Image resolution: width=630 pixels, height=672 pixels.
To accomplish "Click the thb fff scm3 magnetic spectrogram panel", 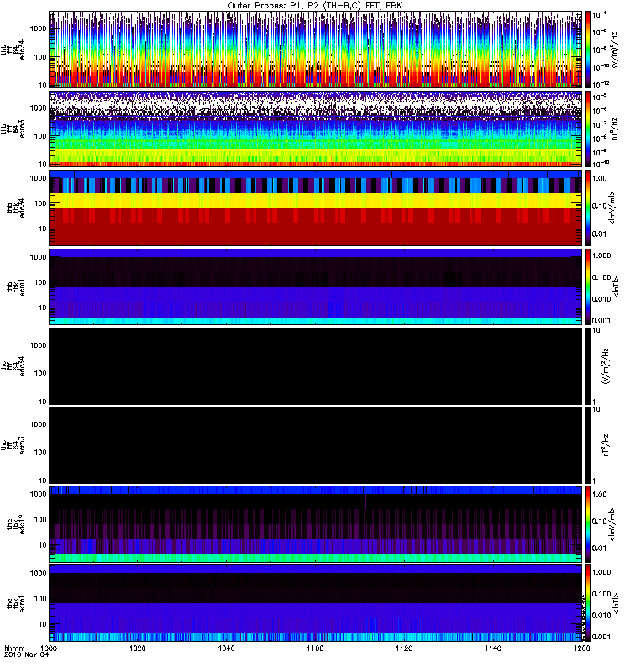I will click(316, 129).
